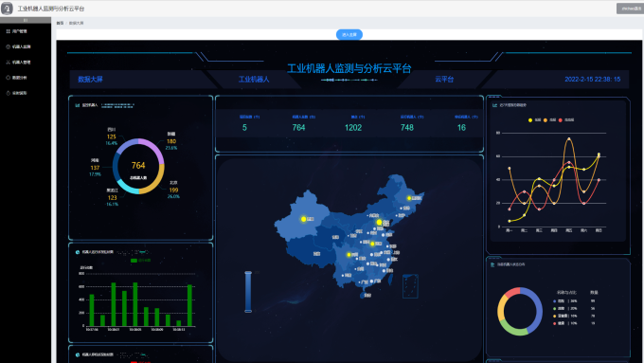The width and height of the screenshot is (644, 363).
Task: Click the Beijing yellow marker on the map
Action: 379,222
